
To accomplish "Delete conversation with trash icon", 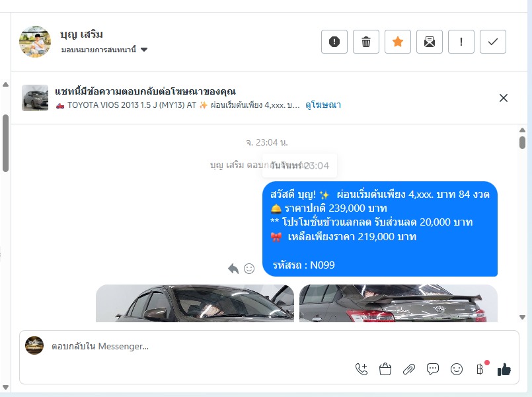I will [x=365, y=42].
